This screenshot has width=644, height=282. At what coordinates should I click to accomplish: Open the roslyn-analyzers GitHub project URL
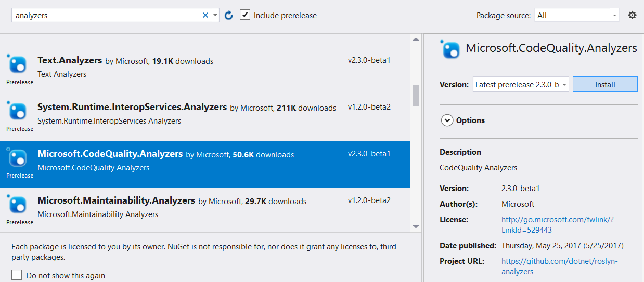pyautogui.click(x=559, y=266)
